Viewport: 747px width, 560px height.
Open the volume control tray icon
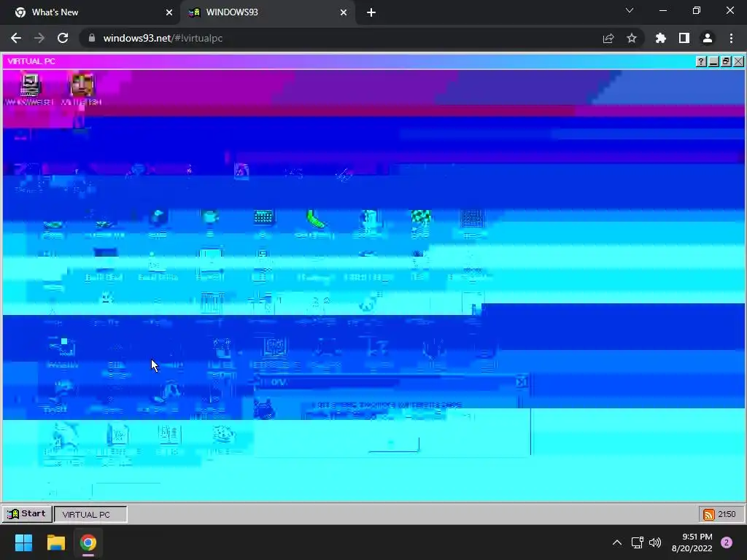pyautogui.click(x=655, y=542)
